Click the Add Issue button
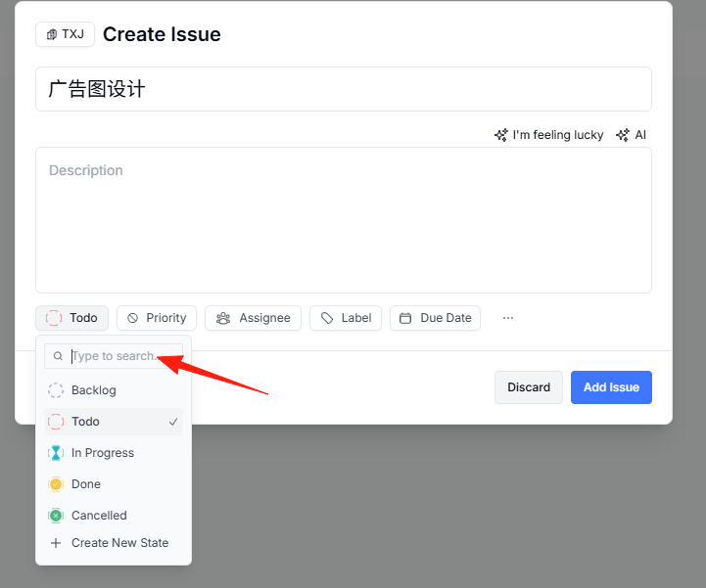 pyautogui.click(x=611, y=387)
